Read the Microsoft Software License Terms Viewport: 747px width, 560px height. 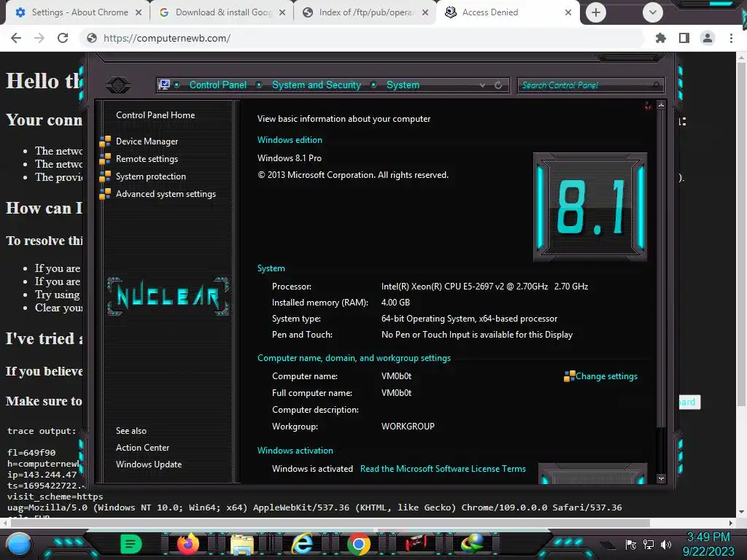pos(443,469)
